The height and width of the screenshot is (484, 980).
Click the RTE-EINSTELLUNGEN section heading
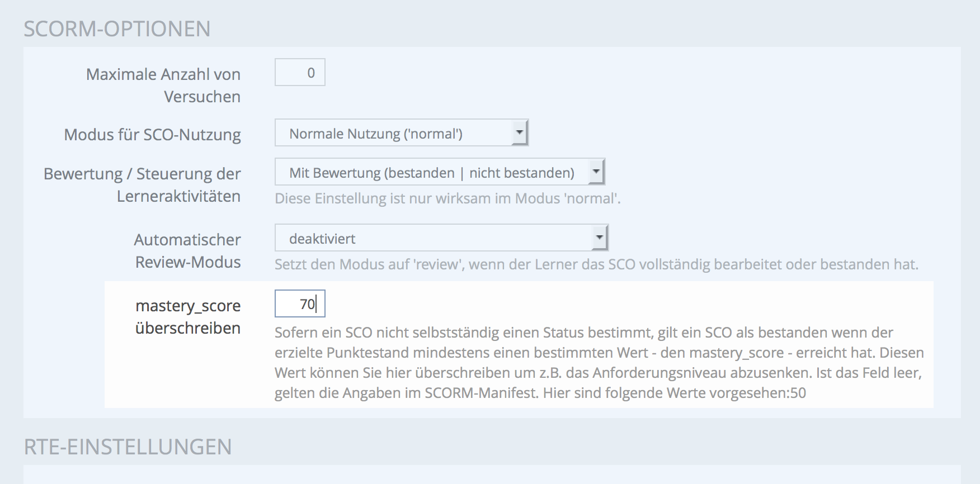pos(128,447)
